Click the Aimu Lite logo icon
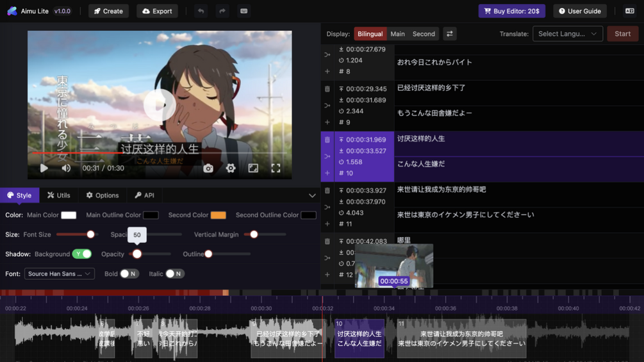The height and width of the screenshot is (362, 644). pyautogui.click(x=12, y=11)
